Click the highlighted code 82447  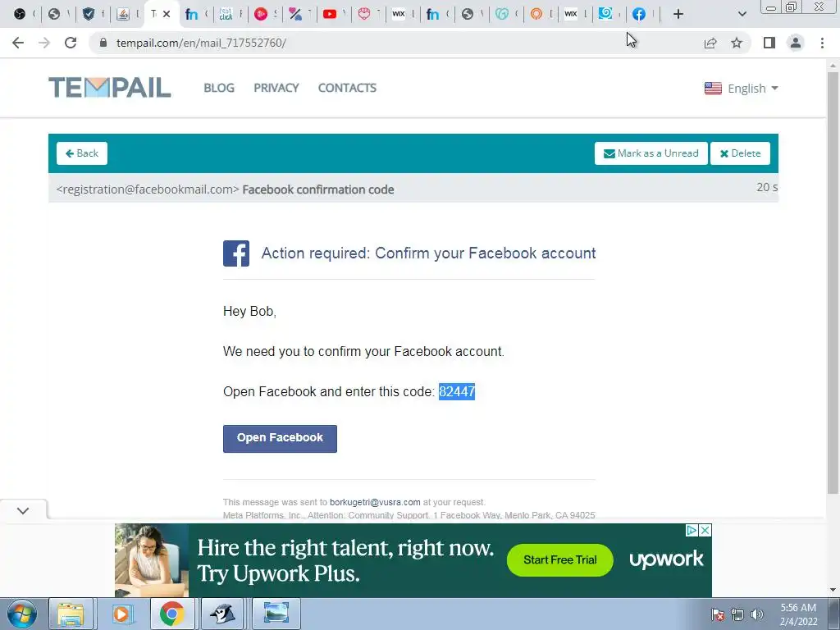click(x=457, y=391)
